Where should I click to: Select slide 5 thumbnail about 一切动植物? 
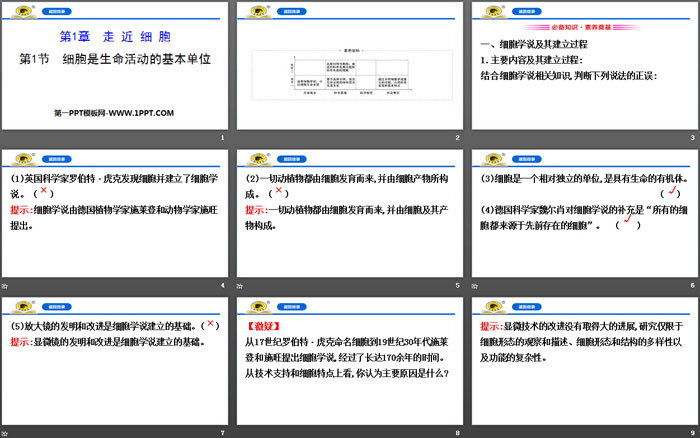click(350, 213)
